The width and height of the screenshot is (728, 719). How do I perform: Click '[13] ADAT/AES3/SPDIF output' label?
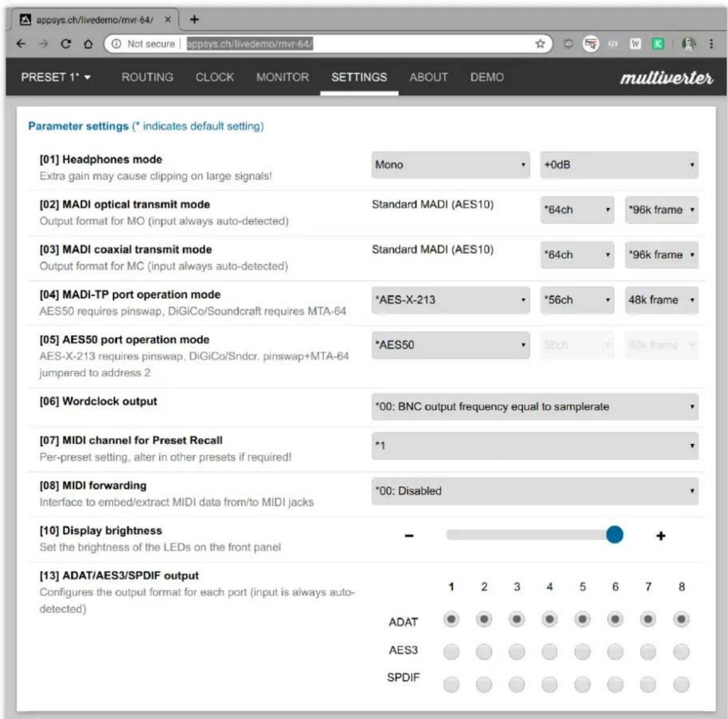point(119,576)
